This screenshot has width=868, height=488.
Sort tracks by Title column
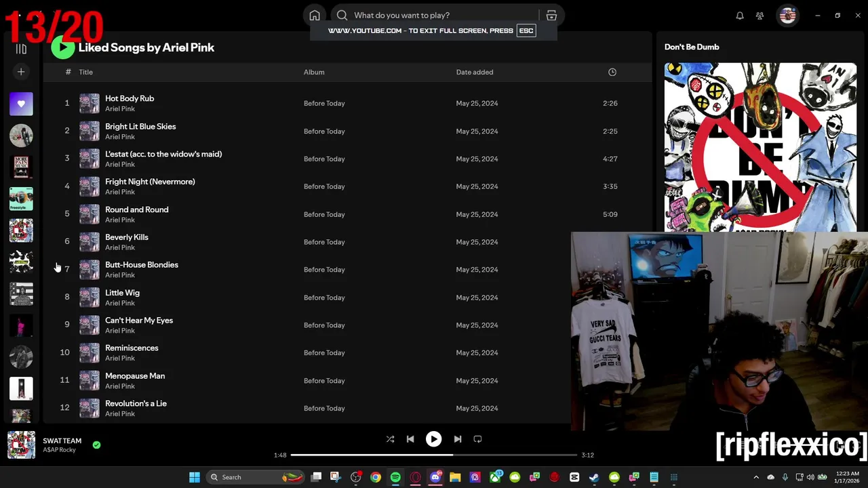tap(85, 72)
